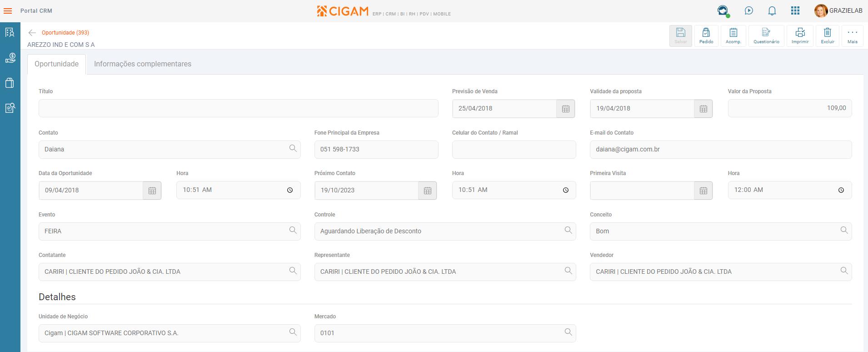
Task: Open Acomp. from the toolbar
Action: [x=733, y=35]
